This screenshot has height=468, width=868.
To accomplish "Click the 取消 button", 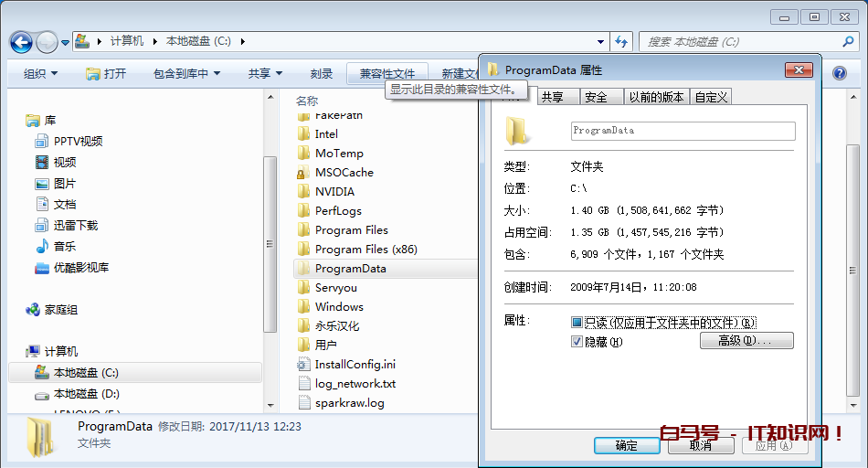I will pos(701,445).
